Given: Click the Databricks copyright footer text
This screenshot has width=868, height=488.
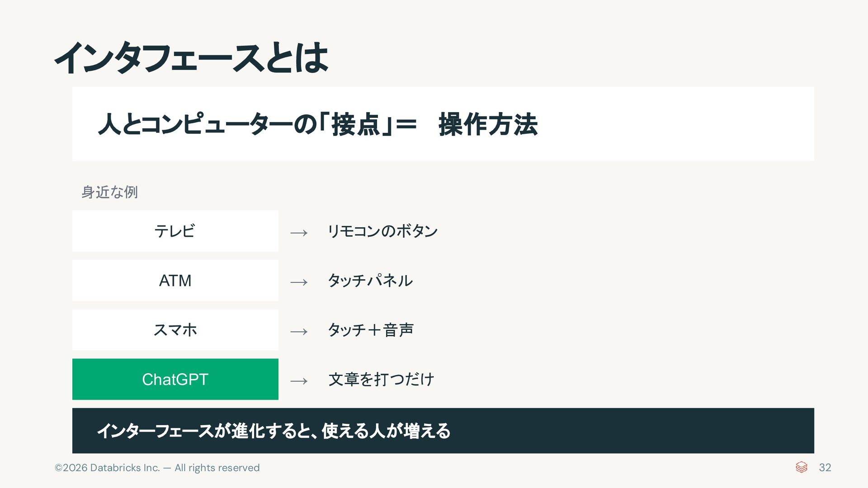Looking at the screenshot, I should [157, 468].
